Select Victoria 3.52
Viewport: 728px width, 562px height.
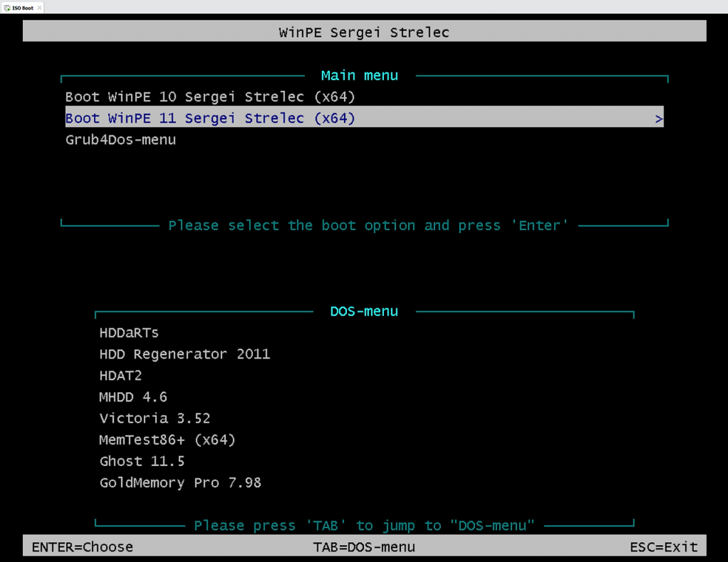[x=155, y=418]
